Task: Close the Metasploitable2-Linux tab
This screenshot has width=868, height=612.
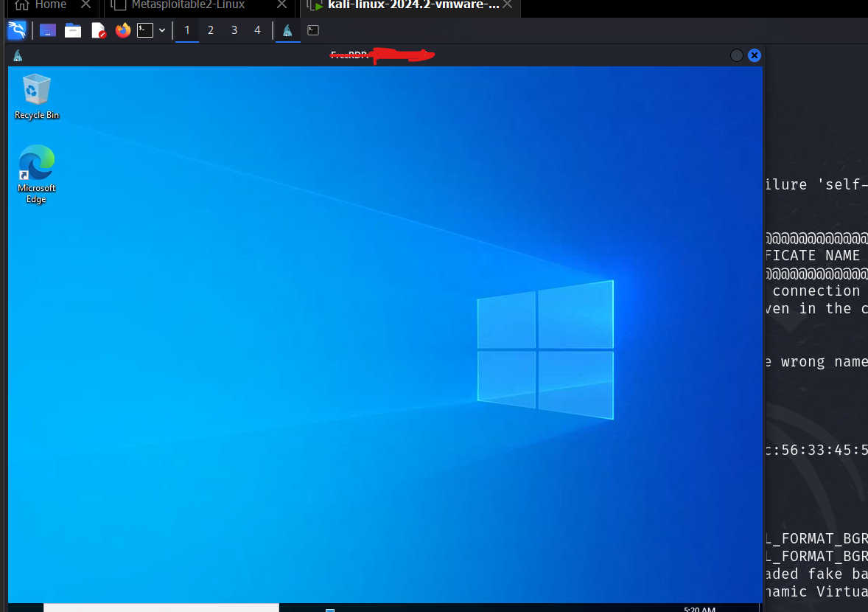Action: pos(281,5)
